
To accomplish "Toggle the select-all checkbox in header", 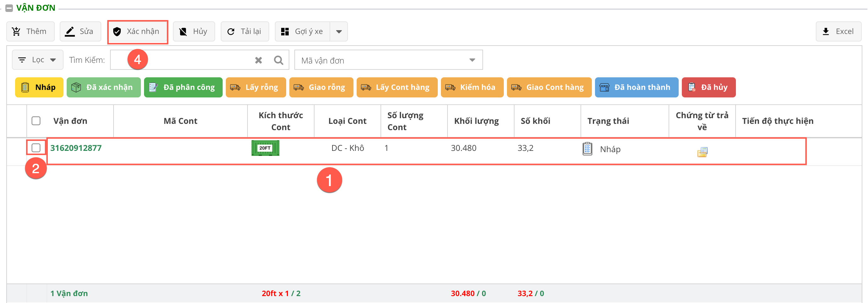I will coord(36,121).
